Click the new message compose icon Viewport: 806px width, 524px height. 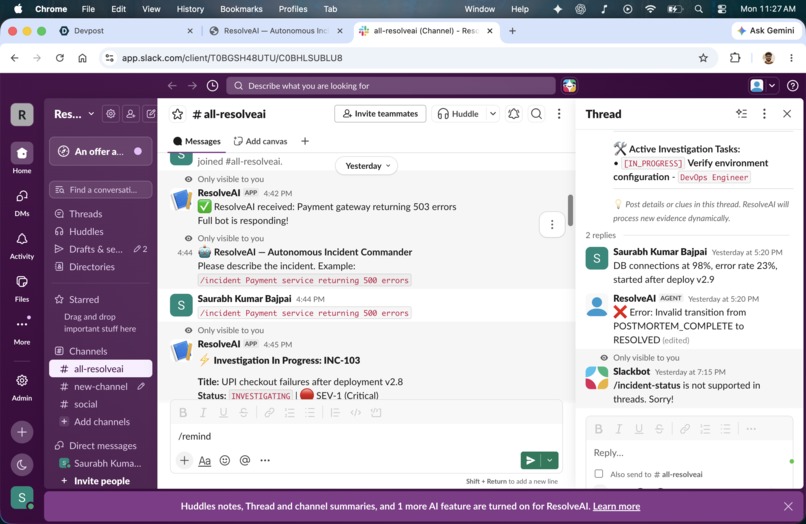coord(151,114)
